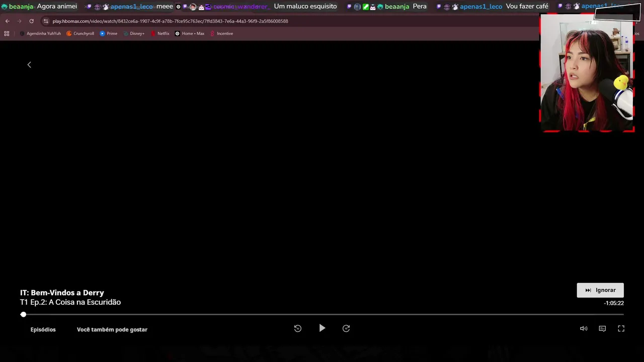Click the streamer webcam overlay

point(587,73)
